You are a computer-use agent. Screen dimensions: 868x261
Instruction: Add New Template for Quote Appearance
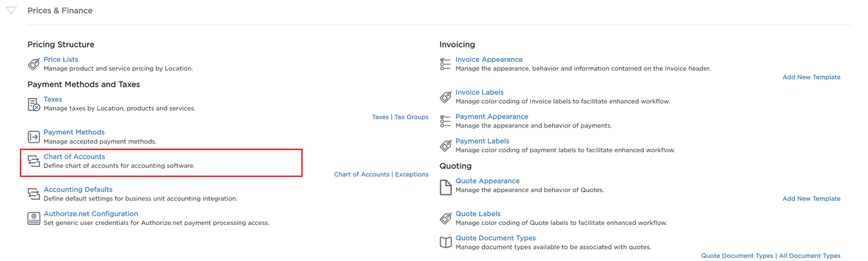(811, 198)
